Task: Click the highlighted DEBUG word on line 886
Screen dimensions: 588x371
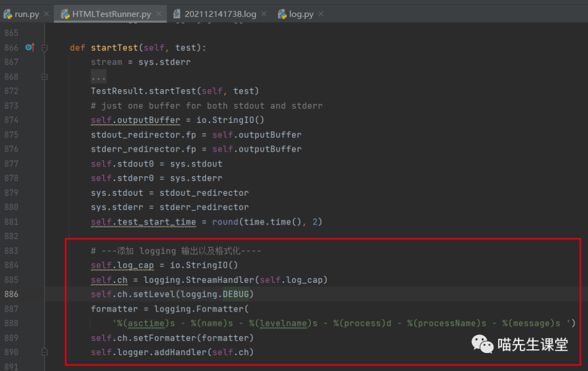Action: (236, 294)
